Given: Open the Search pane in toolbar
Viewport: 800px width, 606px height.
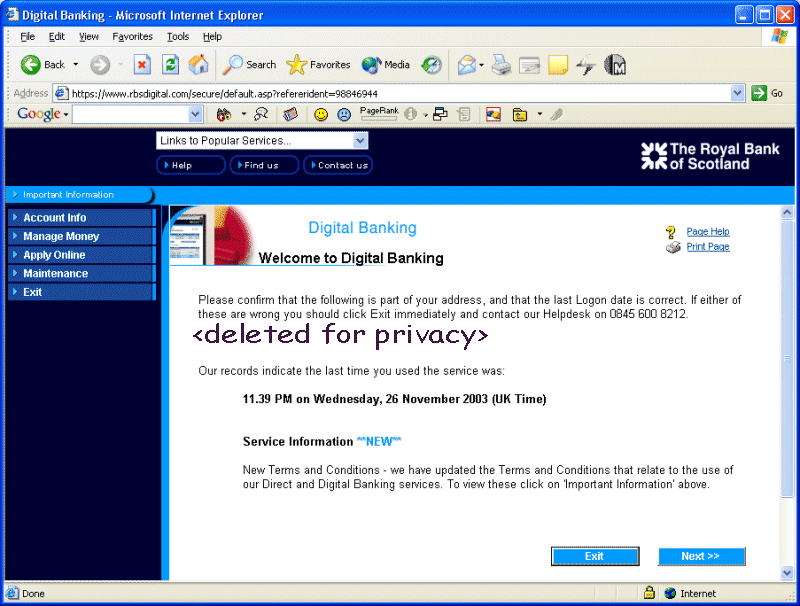Looking at the screenshot, I should point(250,65).
